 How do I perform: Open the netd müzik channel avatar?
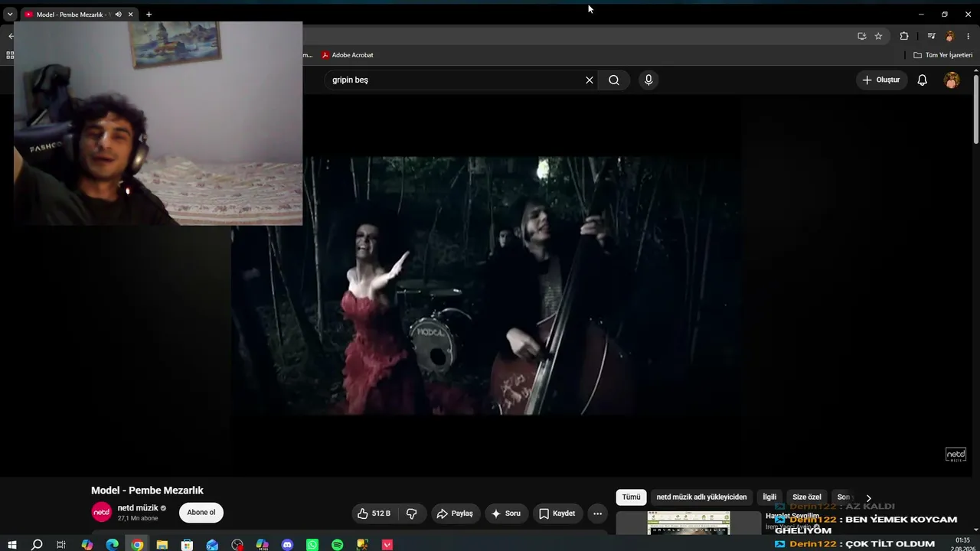click(101, 513)
